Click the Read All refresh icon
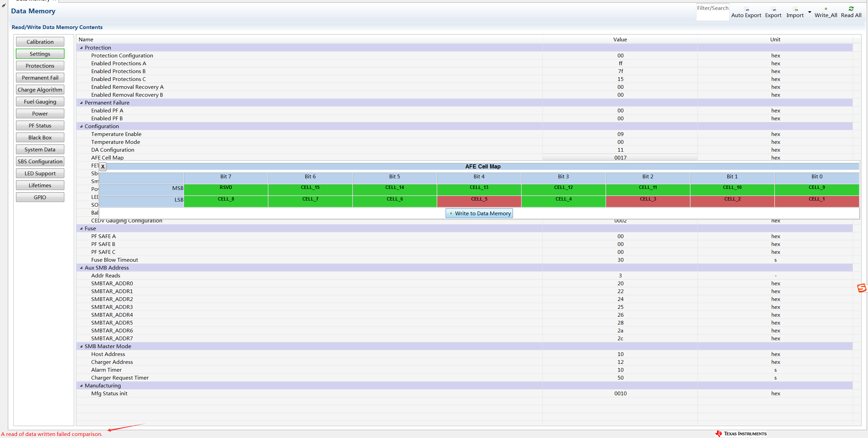Image resolution: width=868 pixels, height=438 pixels. (851, 9)
